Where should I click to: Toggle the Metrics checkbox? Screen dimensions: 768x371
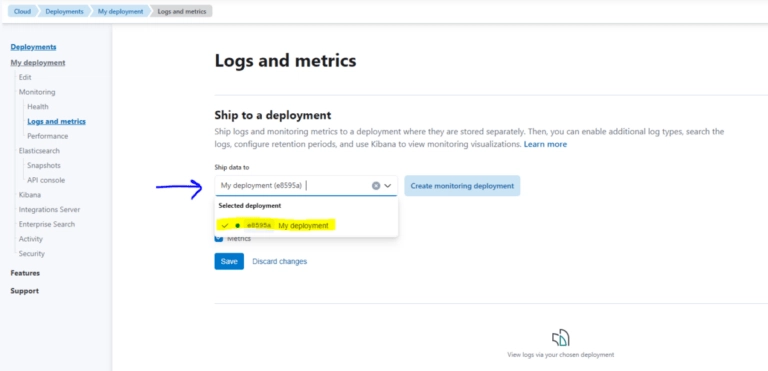218,239
